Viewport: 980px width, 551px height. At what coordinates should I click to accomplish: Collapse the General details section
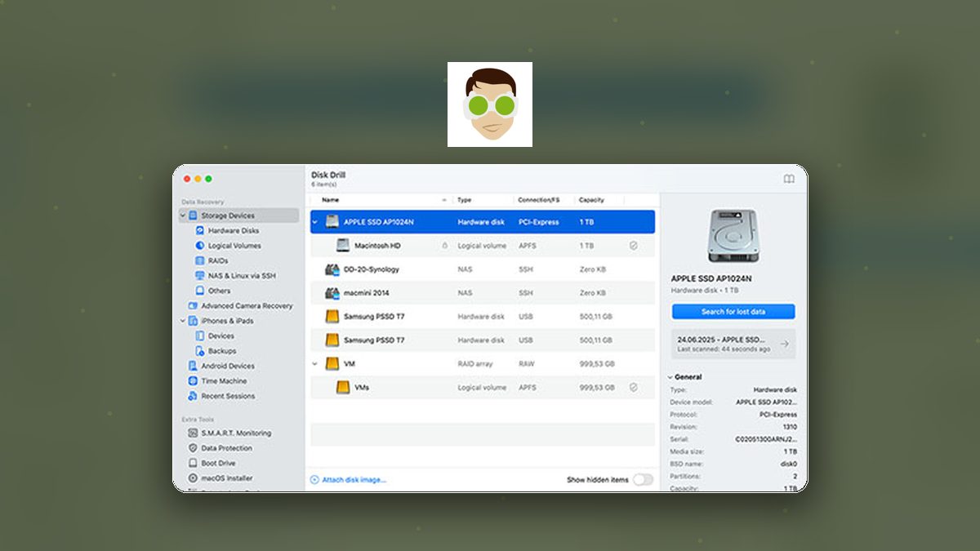coord(670,377)
